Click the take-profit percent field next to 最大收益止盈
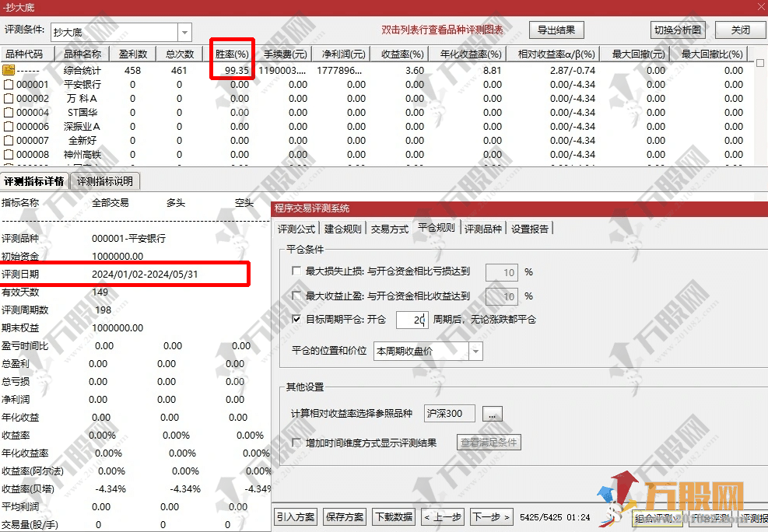 click(502, 296)
